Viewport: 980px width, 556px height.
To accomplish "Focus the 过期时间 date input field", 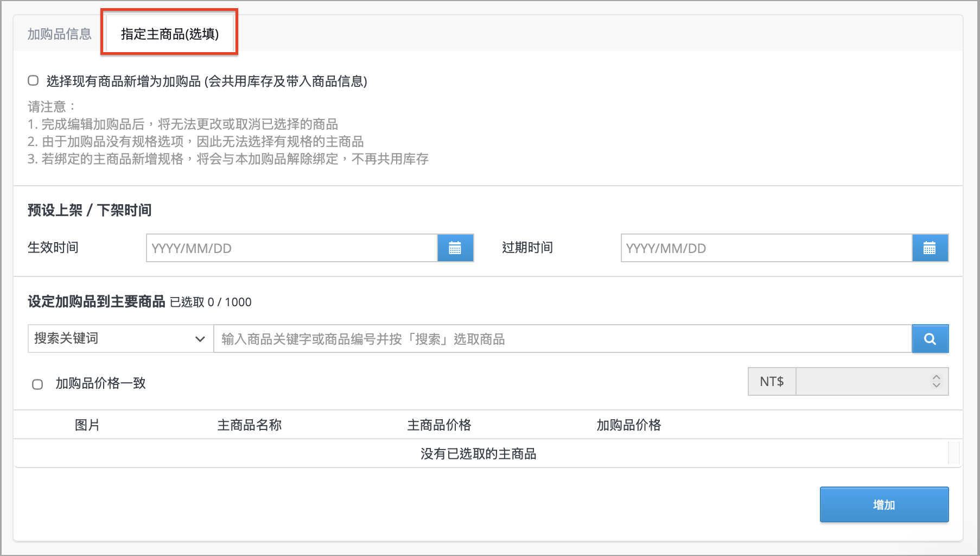I will (x=766, y=248).
